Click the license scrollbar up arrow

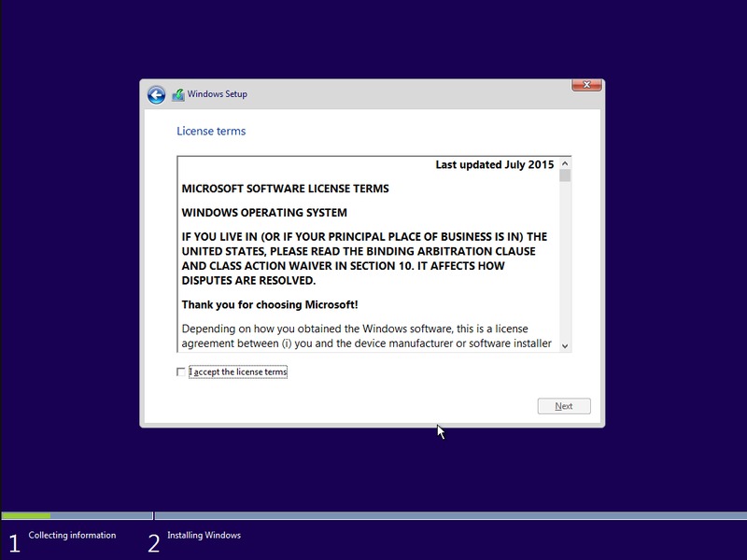[565, 163]
